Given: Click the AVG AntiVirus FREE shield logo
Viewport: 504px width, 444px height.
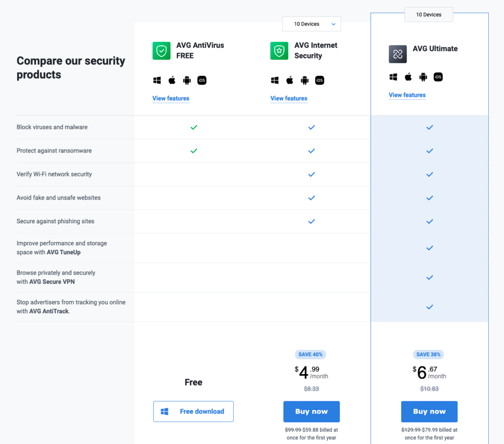Looking at the screenshot, I should point(161,51).
